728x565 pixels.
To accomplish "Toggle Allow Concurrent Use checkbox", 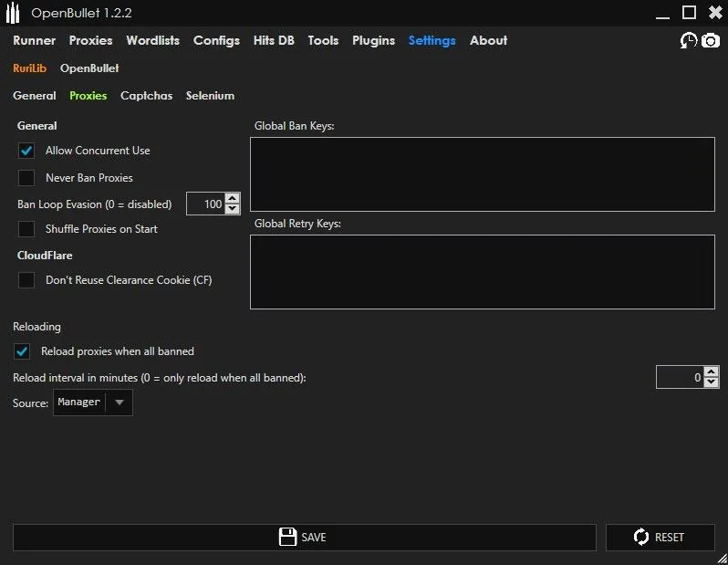I will [26, 151].
